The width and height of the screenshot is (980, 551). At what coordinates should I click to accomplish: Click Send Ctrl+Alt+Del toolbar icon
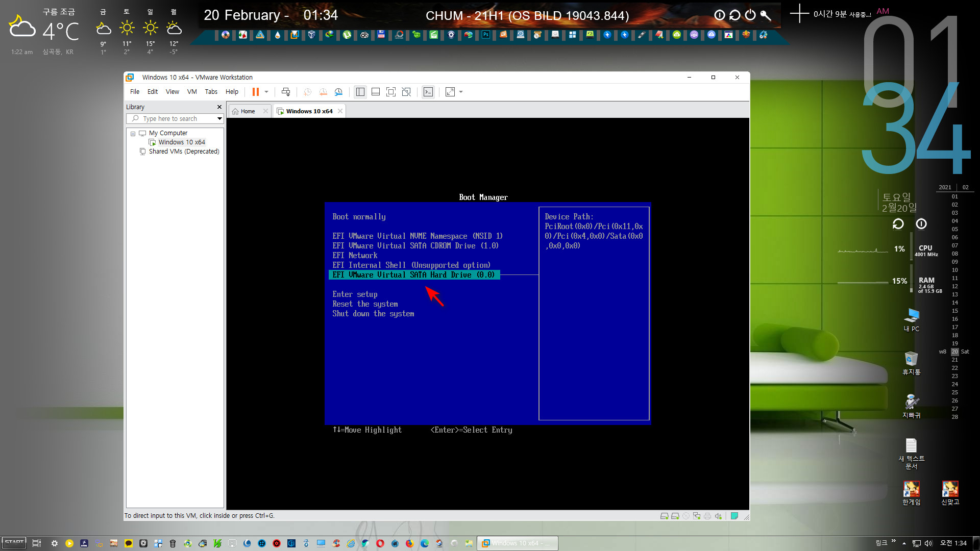tap(286, 92)
